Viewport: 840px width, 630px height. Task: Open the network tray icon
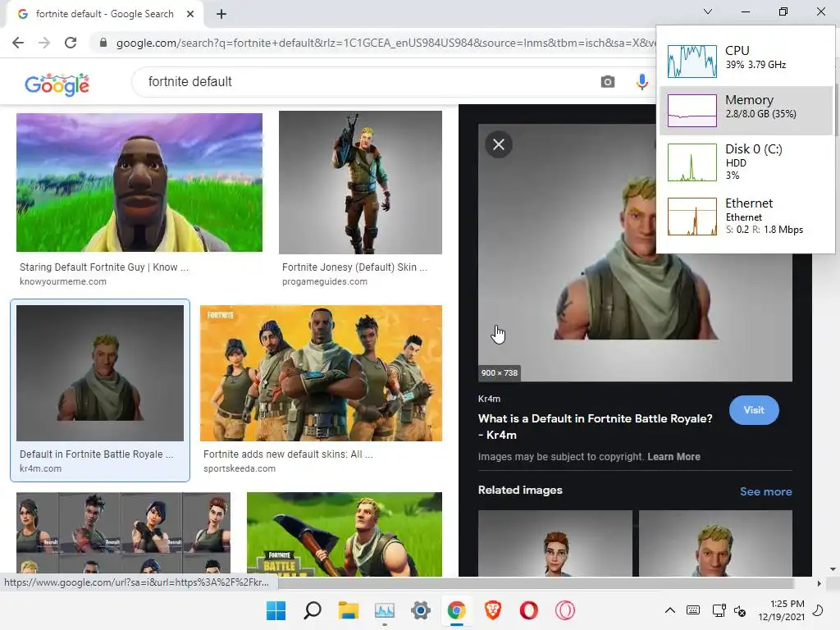pos(719,610)
